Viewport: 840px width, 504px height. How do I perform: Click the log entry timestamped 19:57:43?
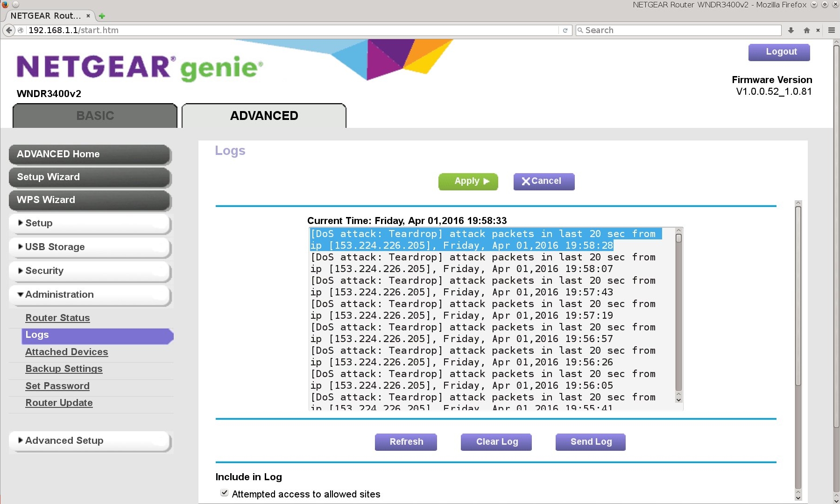[x=483, y=287]
